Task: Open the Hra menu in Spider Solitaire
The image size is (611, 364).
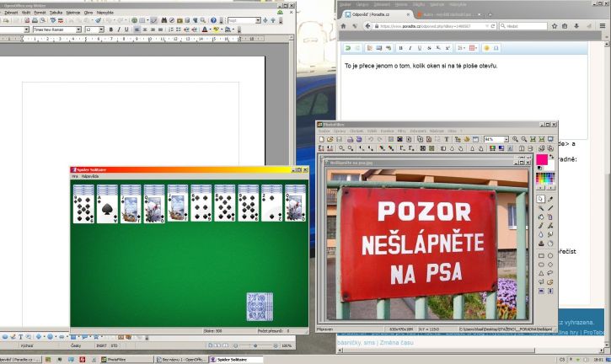Action: click(74, 176)
